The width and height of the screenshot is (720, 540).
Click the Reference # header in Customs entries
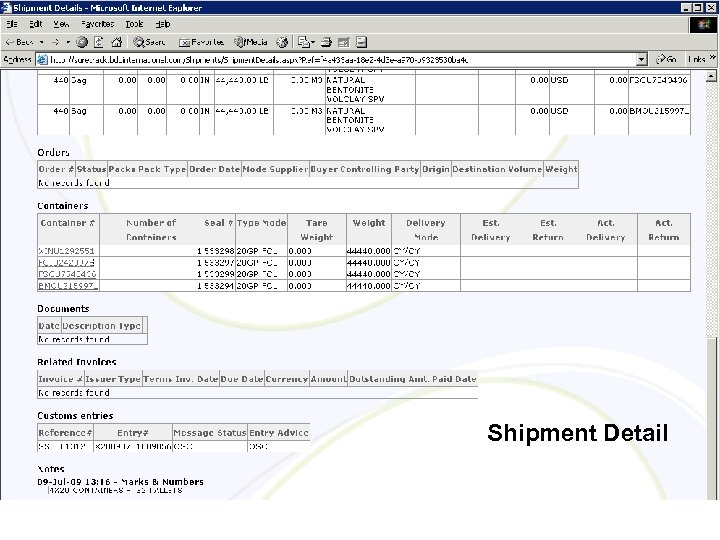coord(65,433)
